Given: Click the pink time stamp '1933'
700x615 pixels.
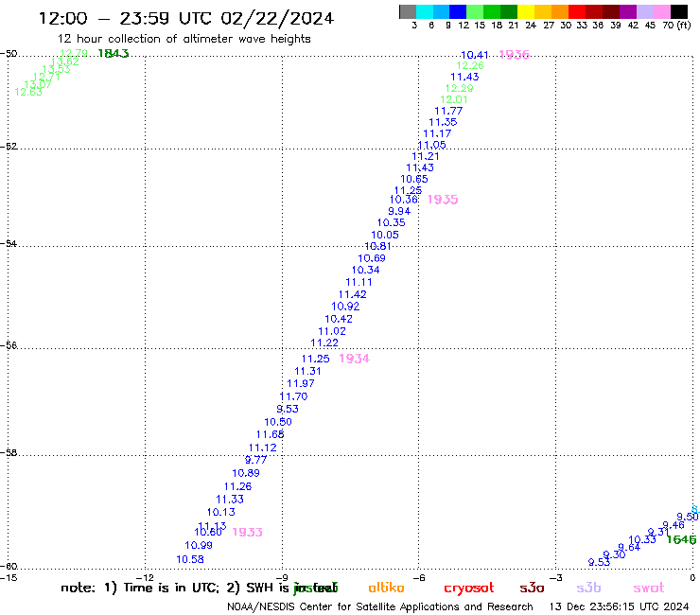Looking at the screenshot, I should tap(247, 533).
